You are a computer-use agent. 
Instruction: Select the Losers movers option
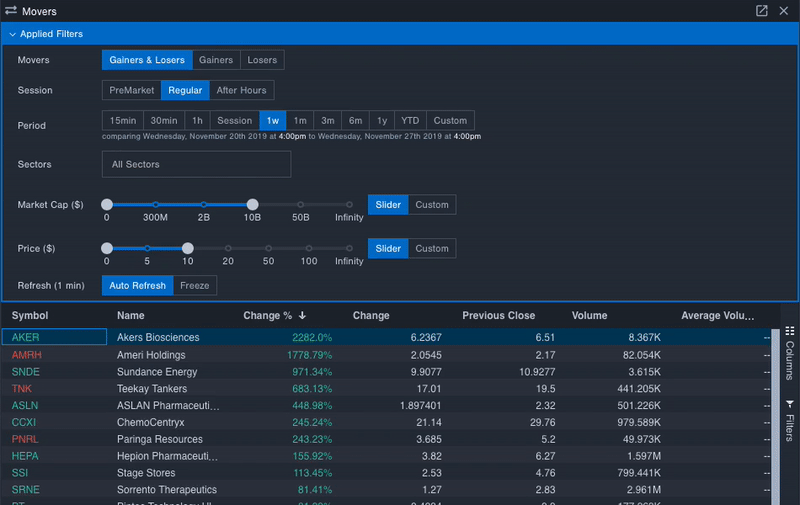pyautogui.click(x=262, y=60)
